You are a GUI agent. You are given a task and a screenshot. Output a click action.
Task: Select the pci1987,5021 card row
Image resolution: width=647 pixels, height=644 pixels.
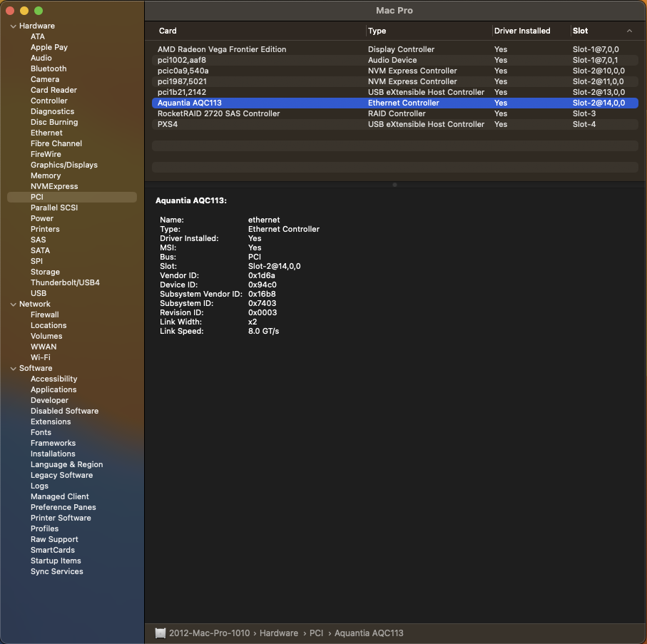click(395, 82)
